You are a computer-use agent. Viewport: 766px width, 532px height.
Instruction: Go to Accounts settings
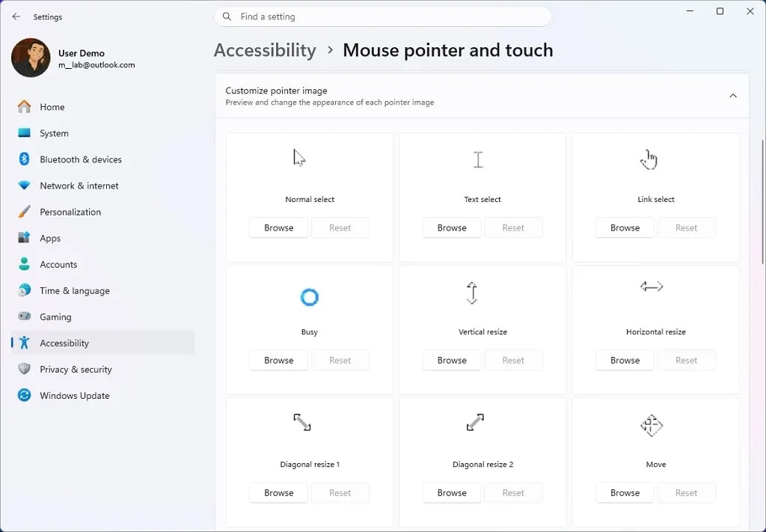102,264
